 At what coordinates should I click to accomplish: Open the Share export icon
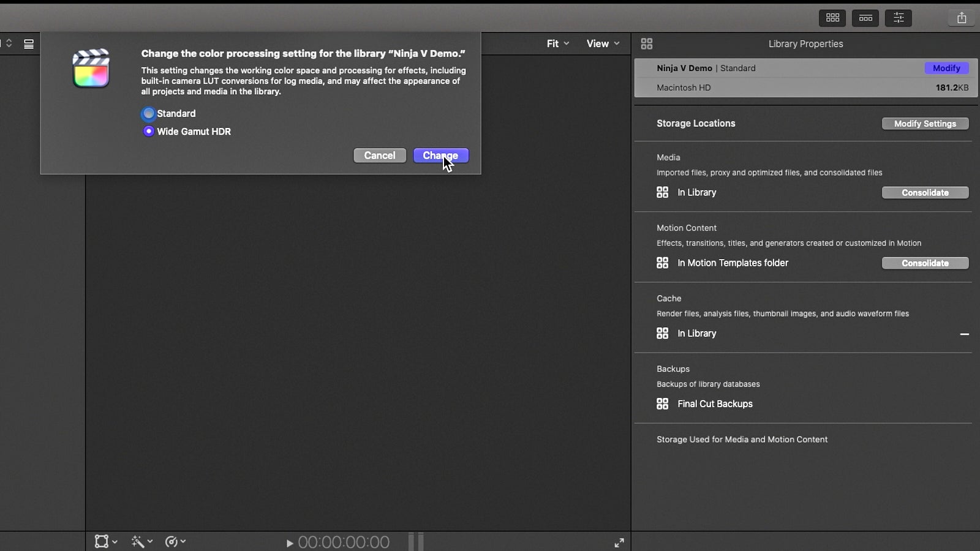point(962,18)
